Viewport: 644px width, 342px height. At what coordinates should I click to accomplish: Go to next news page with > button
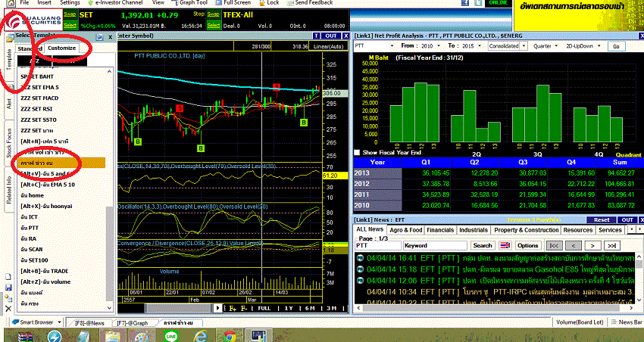pyautogui.click(x=592, y=245)
